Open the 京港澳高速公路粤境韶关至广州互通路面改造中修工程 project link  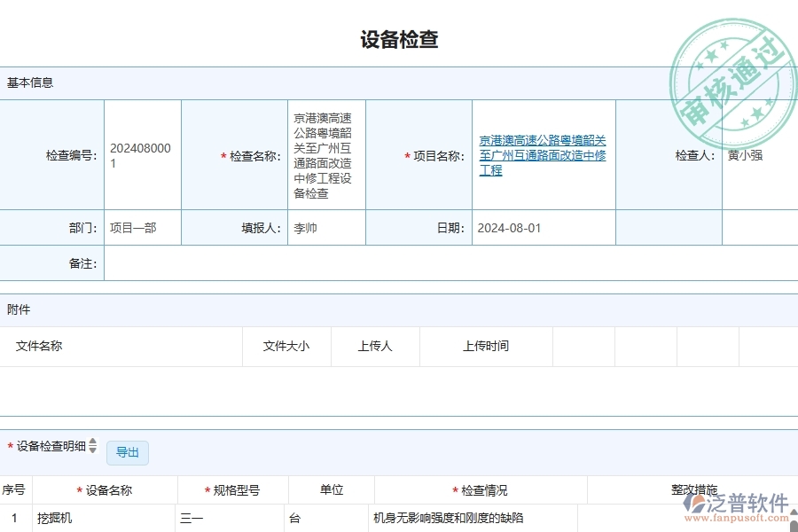click(543, 156)
